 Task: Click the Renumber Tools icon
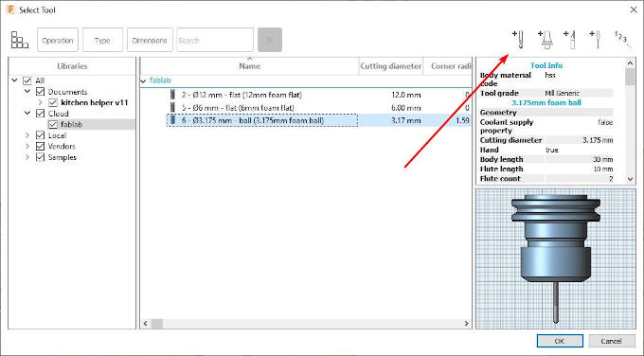(x=622, y=39)
